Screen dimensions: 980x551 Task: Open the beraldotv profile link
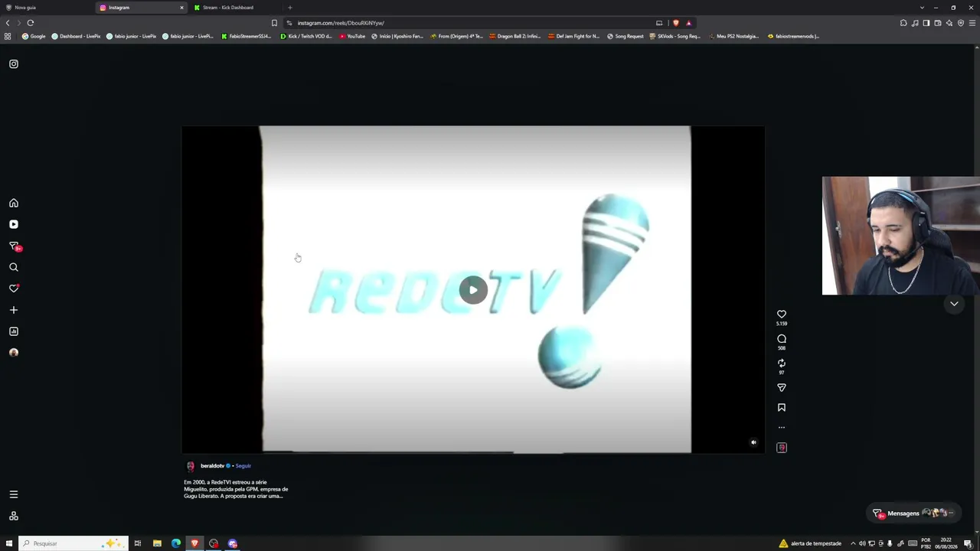pos(213,466)
